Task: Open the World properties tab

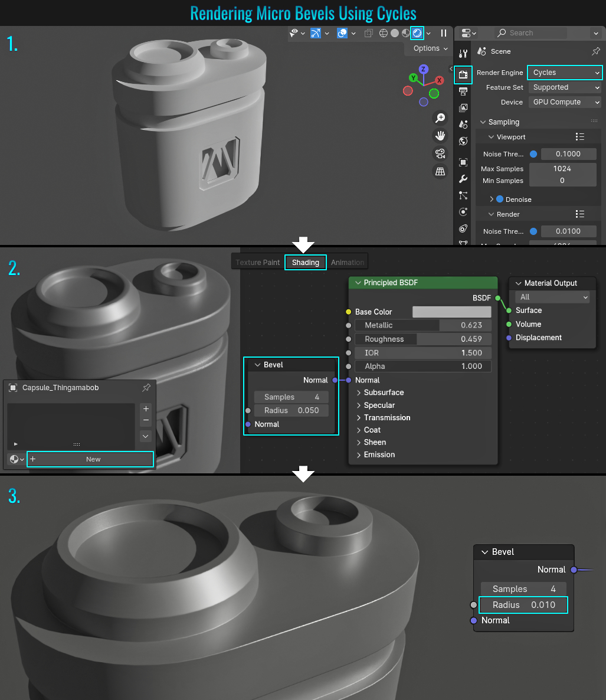Action: [x=463, y=141]
